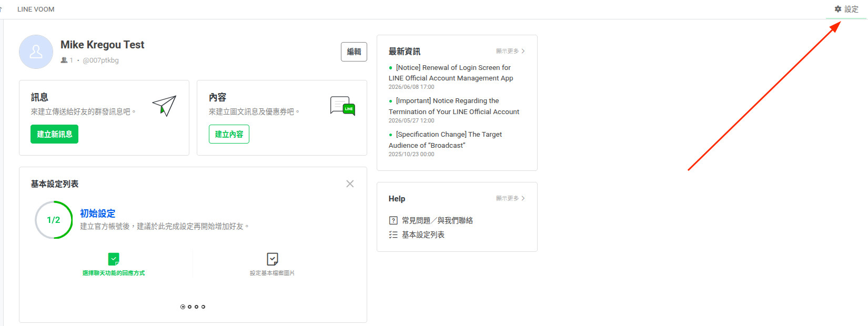
Task: Select the first carousel page dot
Action: tap(183, 307)
